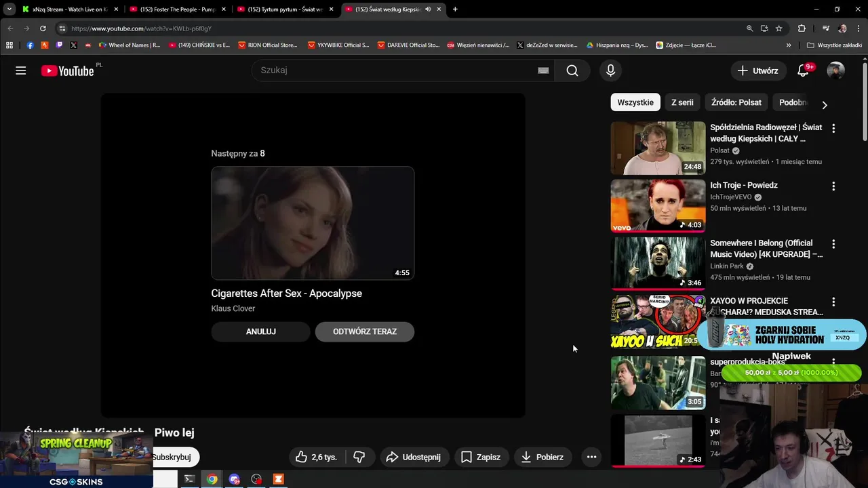
Task: Open Hiszpania nzq bookmark
Action: (617, 45)
